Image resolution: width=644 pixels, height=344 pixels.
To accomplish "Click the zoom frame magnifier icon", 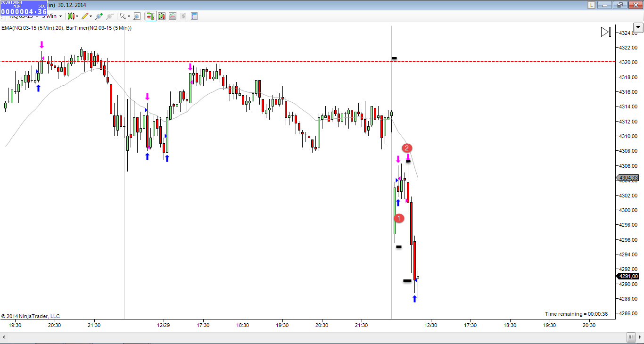I will [x=137, y=16].
